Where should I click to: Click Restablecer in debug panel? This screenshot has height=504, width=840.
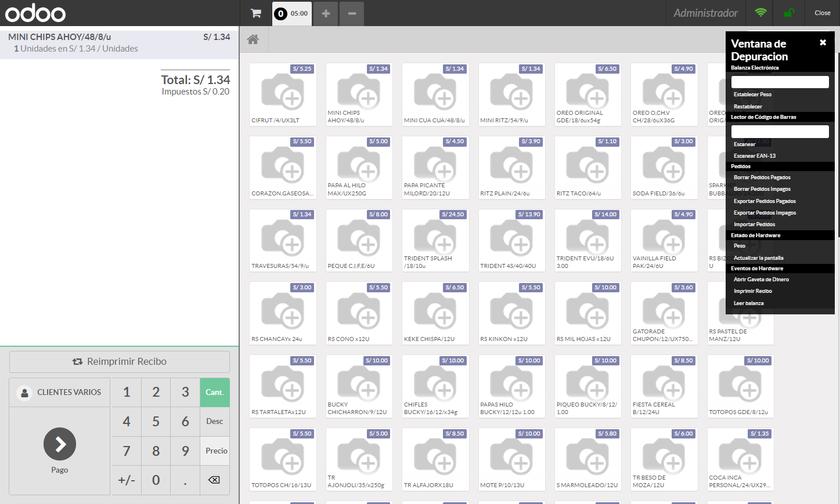[748, 107]
